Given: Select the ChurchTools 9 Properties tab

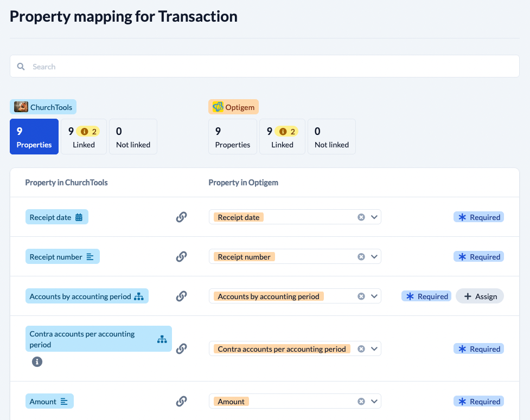Looking at the screenshot, I should [34, 137].
